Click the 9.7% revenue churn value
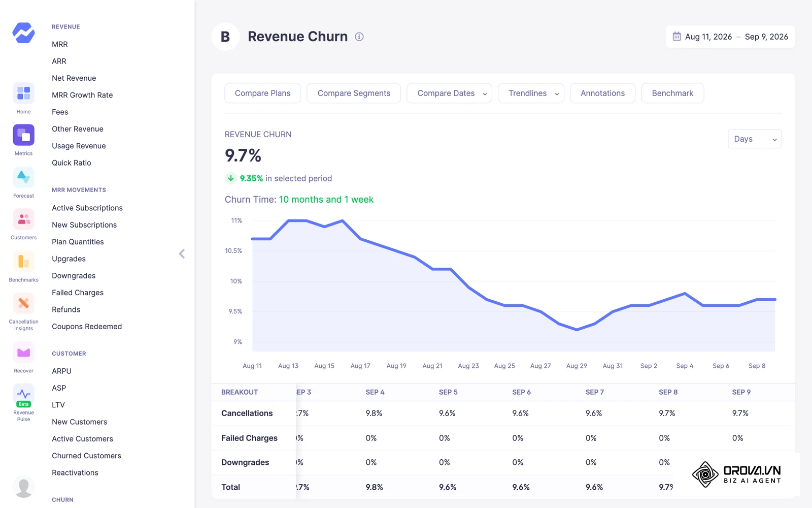The width and height of the screenshot is (812, 508). 243,155
